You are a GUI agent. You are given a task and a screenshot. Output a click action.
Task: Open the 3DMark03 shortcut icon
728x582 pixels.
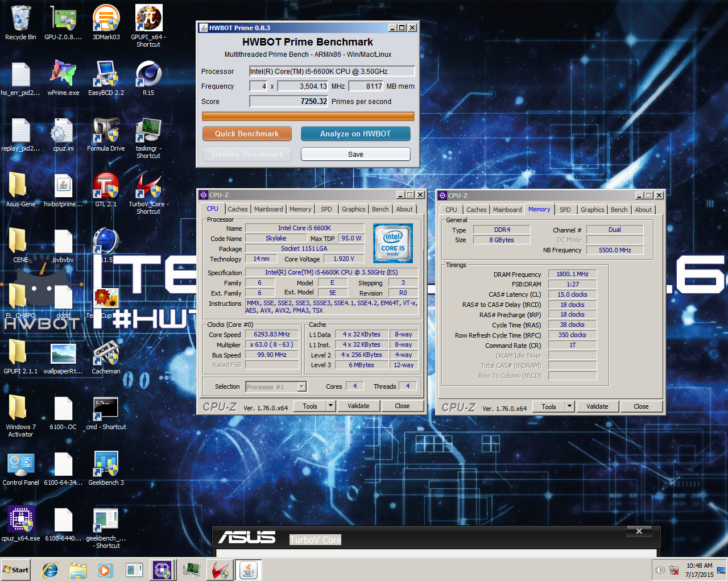[106, 23]
